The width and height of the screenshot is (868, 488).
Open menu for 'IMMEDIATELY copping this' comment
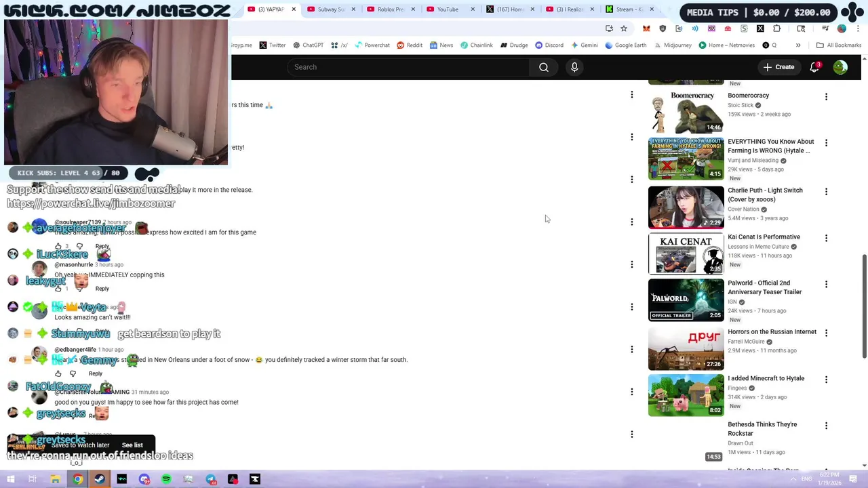coord(632,264)
